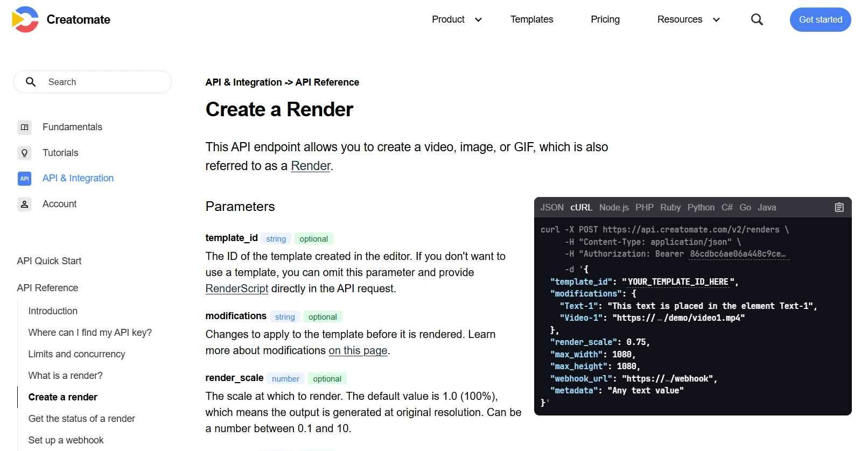Click the Parameters section heading
The image size is (868, 451).
[240, 207]
